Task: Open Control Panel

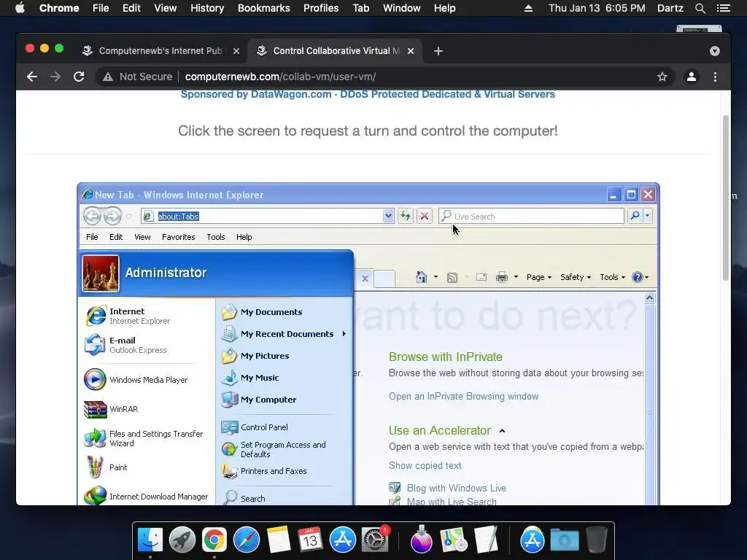Action: pos(255,427)
